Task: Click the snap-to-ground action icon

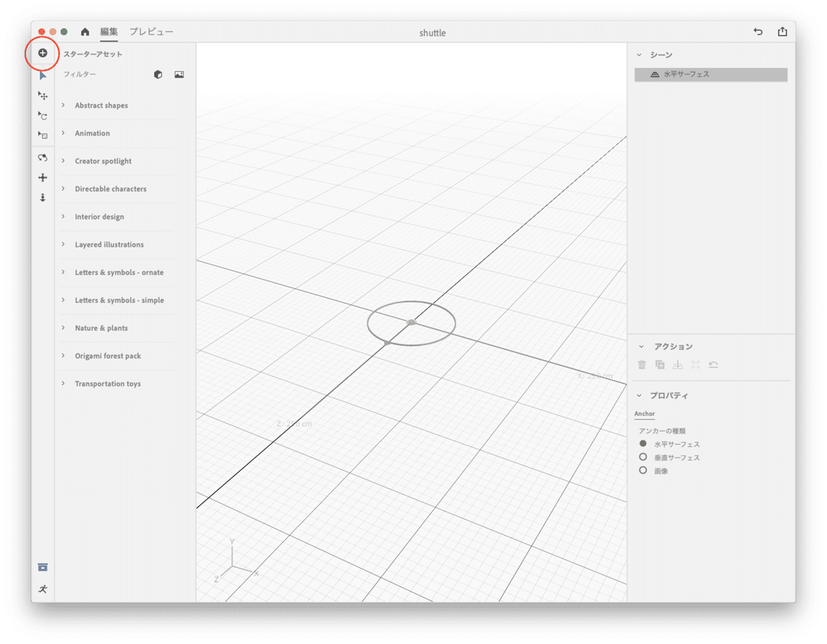Action: (677, 365)
